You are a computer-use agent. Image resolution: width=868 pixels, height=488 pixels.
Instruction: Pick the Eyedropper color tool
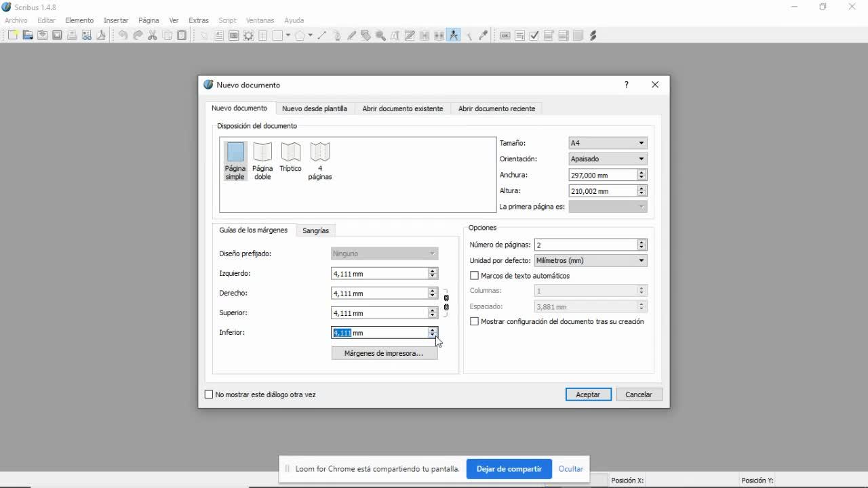(484, 35)
